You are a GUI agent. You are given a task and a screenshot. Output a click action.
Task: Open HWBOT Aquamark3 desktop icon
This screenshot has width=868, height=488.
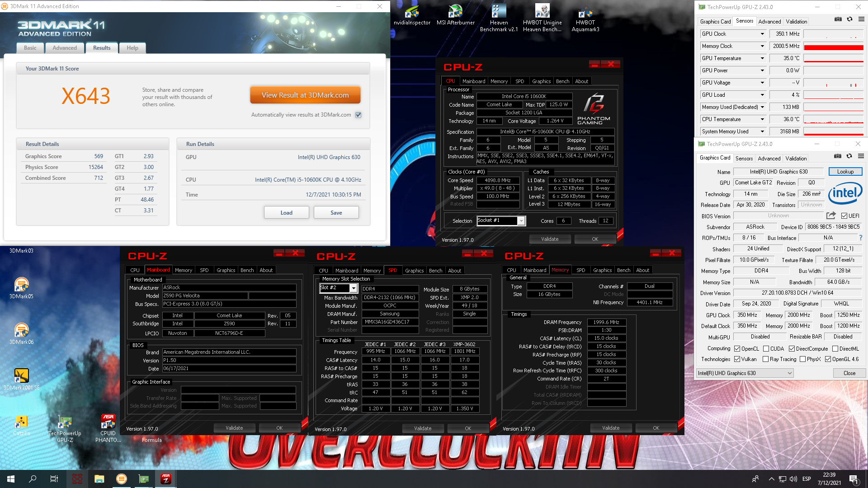[x=585, y=18]
